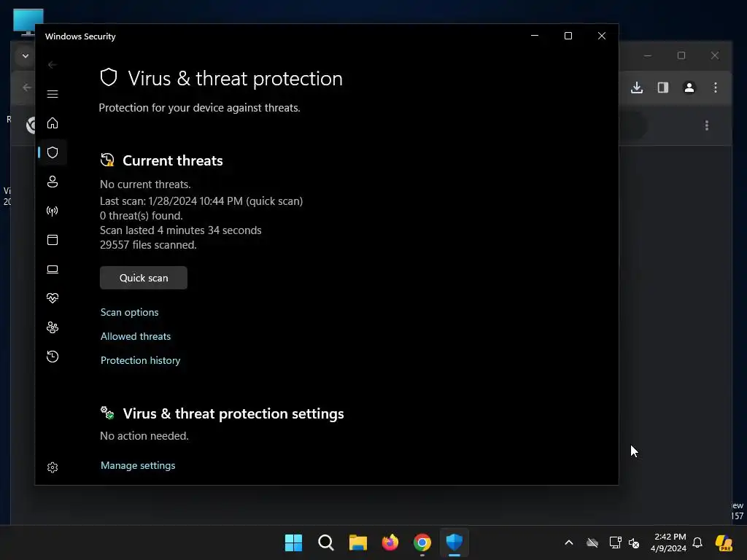This screenshot has height=560, width=747.
Task: Click the shield icon beside the page title
Action: [109, 77]
